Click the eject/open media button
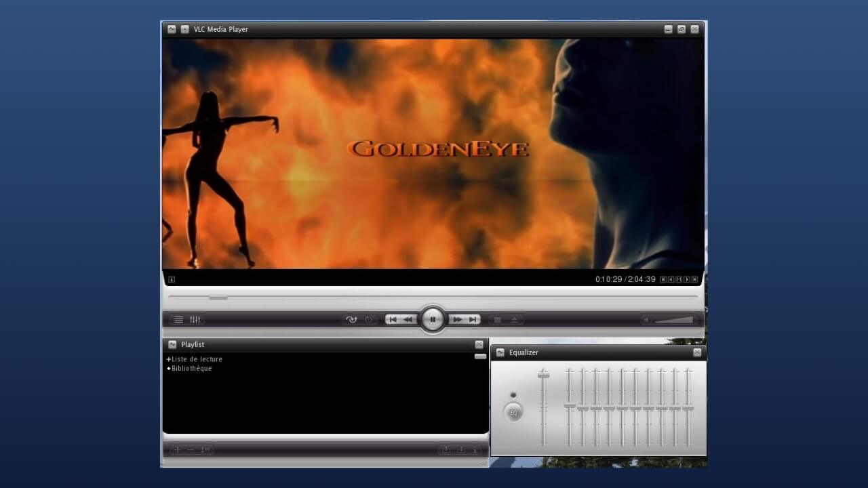This screenshot has height=488, width=868. click(514, 320)
